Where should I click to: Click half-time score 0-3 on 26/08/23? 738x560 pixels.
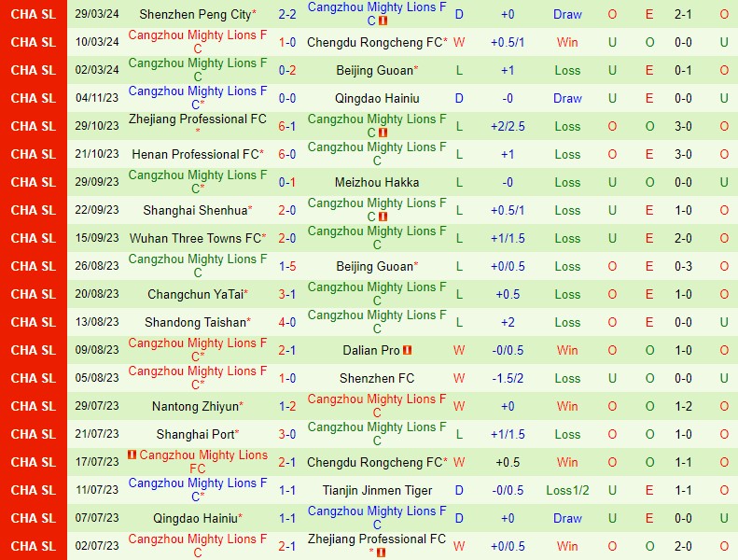click(683, 266)
